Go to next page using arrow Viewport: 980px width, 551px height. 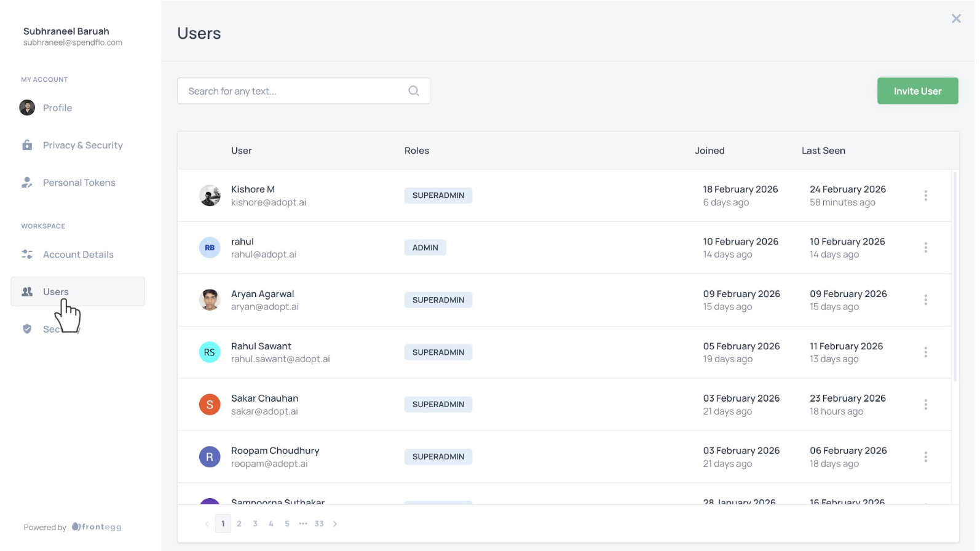point(335,524)
